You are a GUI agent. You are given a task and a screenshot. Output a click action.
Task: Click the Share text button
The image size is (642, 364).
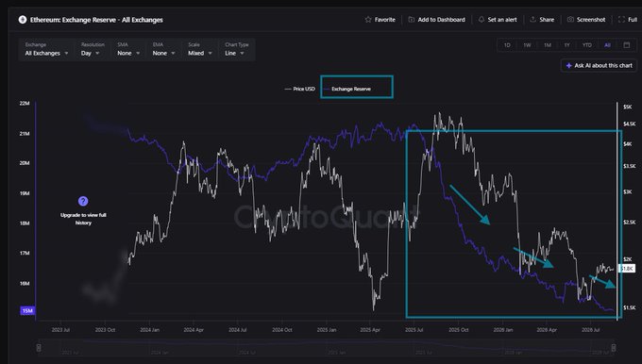[x=547, y=20]
